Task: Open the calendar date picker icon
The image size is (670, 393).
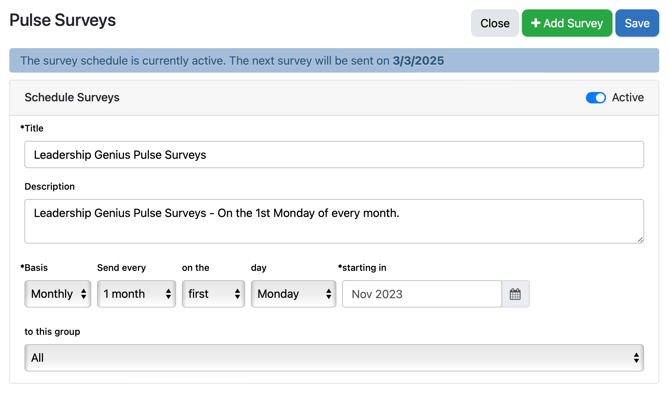Action: 515,294
